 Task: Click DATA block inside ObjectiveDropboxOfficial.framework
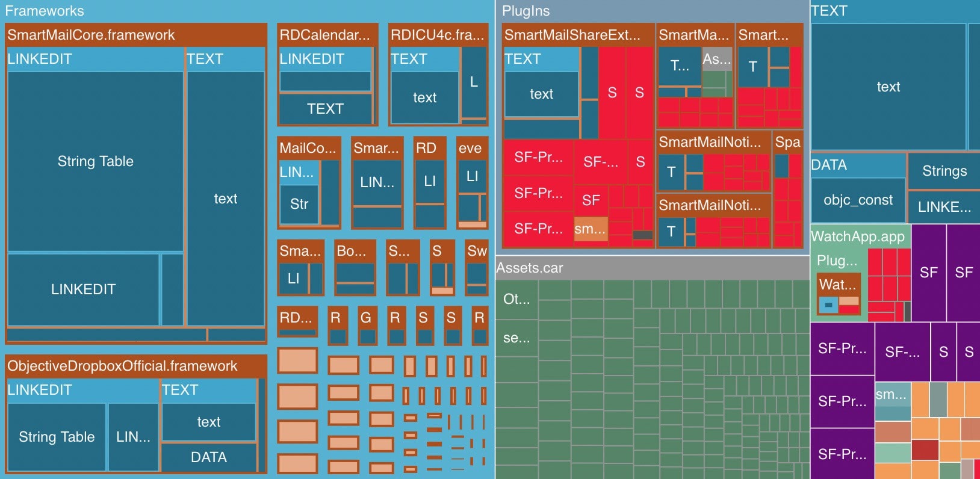(208, 457)
